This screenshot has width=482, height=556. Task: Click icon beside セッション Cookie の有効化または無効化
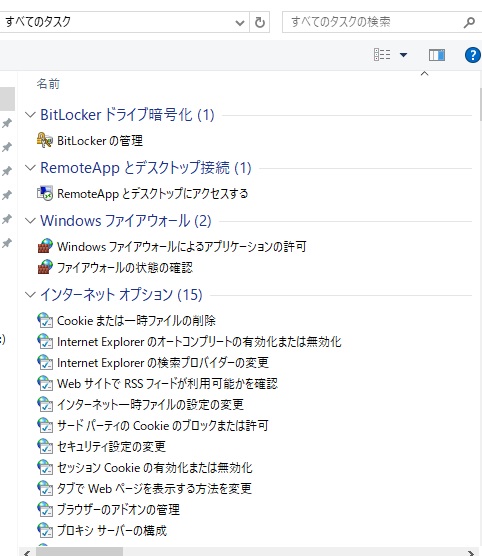tap(45, 467)
